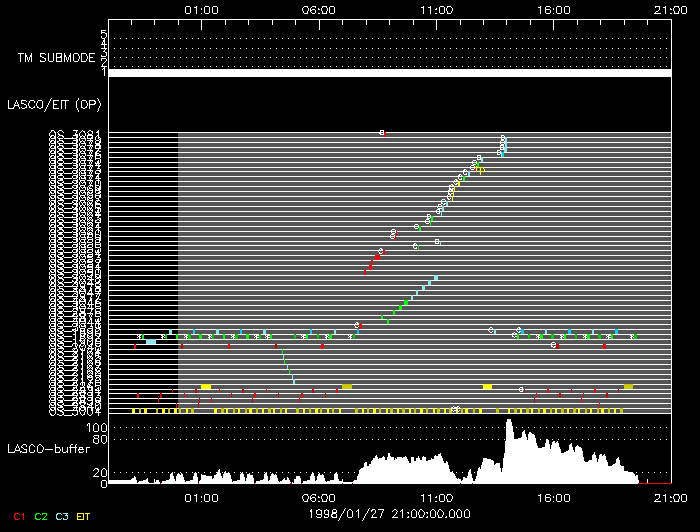
Task: Click the 11:00 label on the bottom time axis
Action: [x=436, y=498]
